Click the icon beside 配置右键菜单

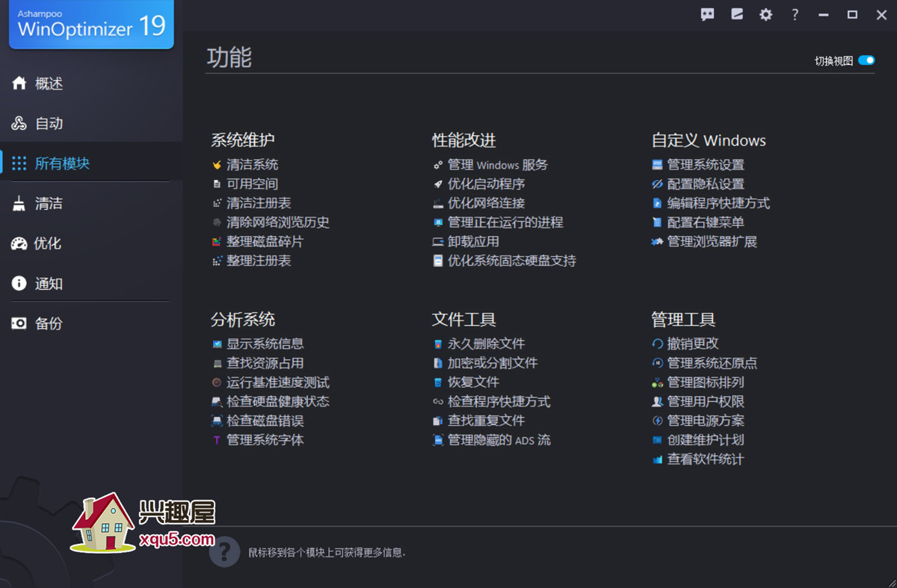click(x=657, y=223)
